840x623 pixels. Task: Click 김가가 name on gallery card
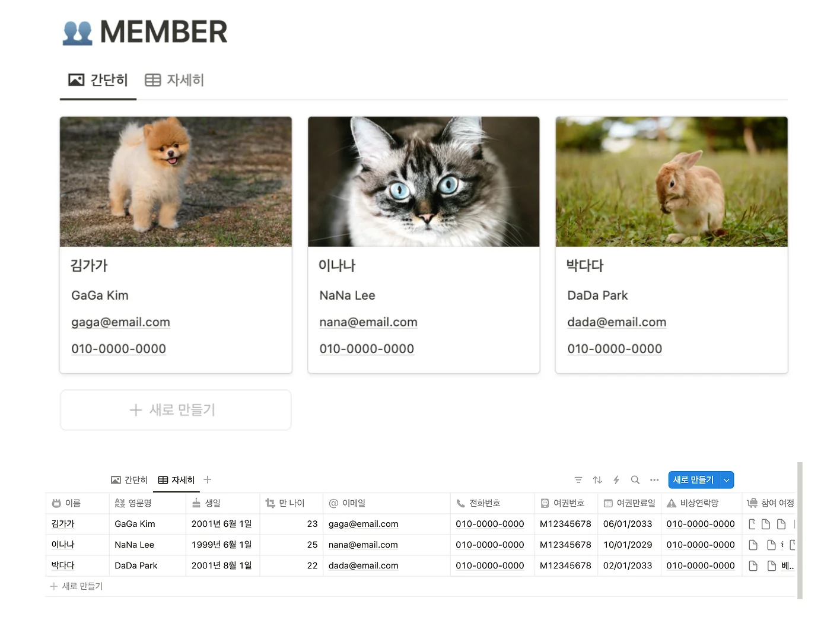click(x=89, y=266)
